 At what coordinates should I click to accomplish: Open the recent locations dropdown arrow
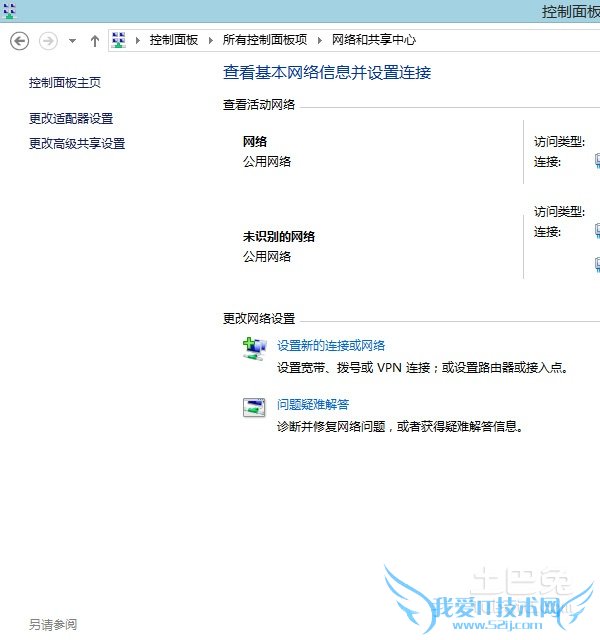[x=72, y=41]
